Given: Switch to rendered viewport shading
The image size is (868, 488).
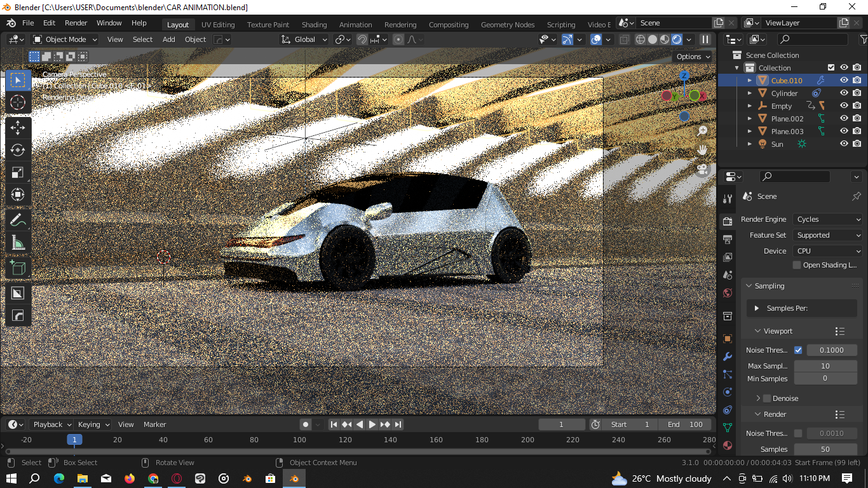Looking at the screenshot, I should tap(677, 39).
